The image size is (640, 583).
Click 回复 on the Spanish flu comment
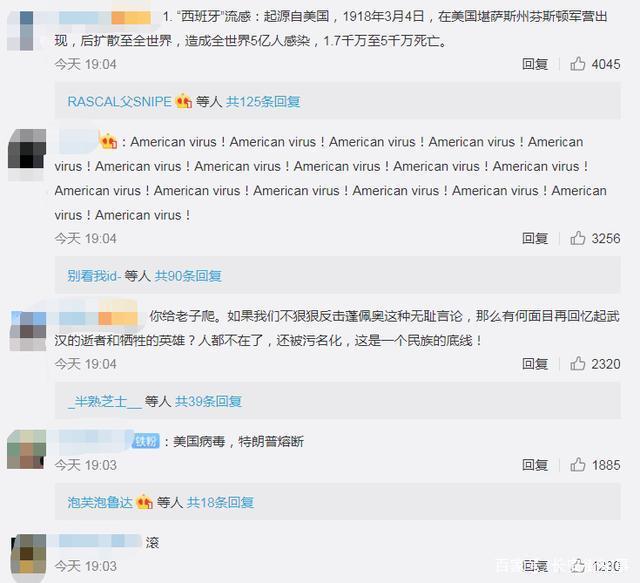pos(535,64)
